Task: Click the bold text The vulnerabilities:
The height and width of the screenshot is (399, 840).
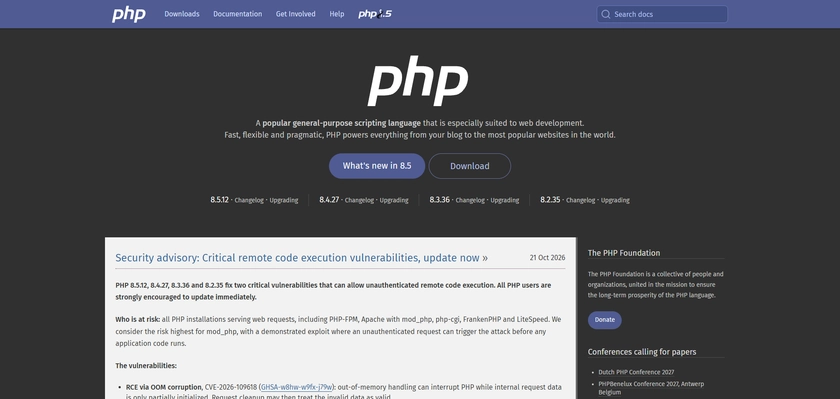Action: point(146,366)
